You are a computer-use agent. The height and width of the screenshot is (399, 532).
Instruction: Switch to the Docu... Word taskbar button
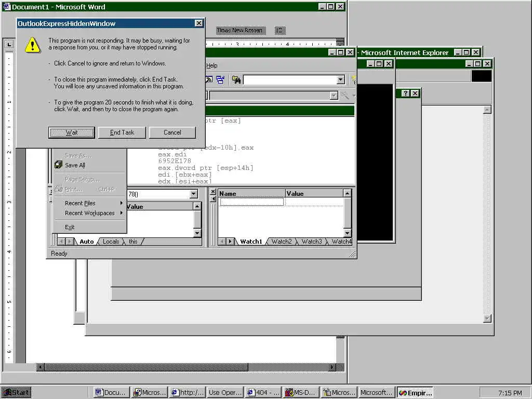[111, 393]
